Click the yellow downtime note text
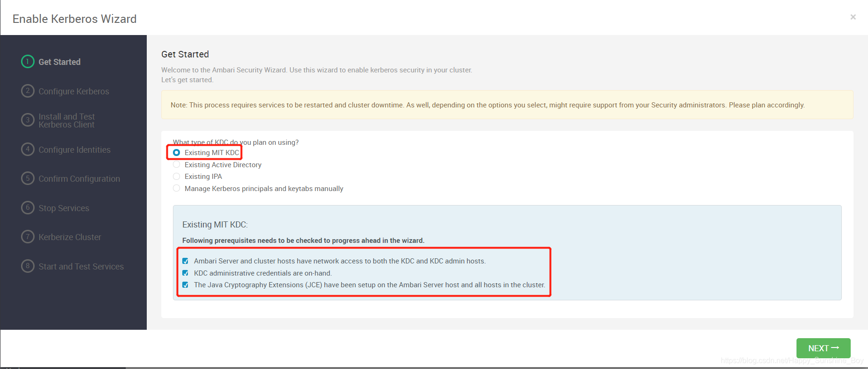Screen dimensions: 868x369 point(488,105)
